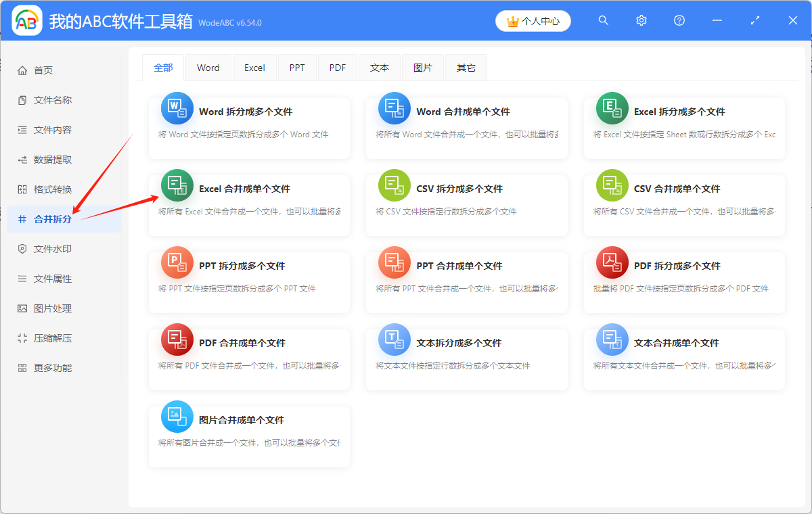Open the 文件水印 watermark tools
Image resolution: width=812 pixels, height=514 pixels.
47,248
